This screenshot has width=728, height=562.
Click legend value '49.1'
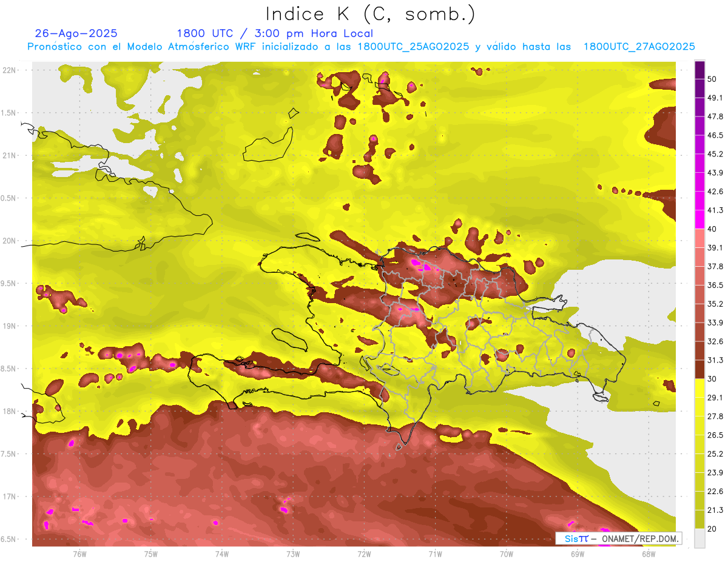[x=715, y=98]
